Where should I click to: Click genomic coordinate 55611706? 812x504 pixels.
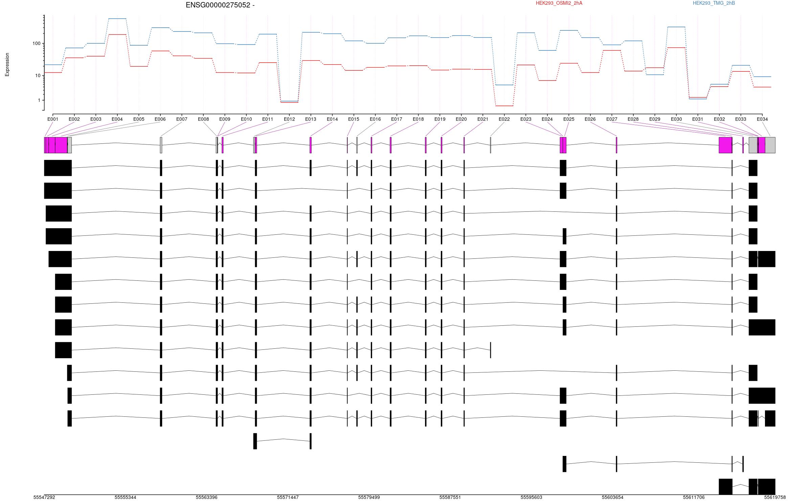(x=694, y=497)
